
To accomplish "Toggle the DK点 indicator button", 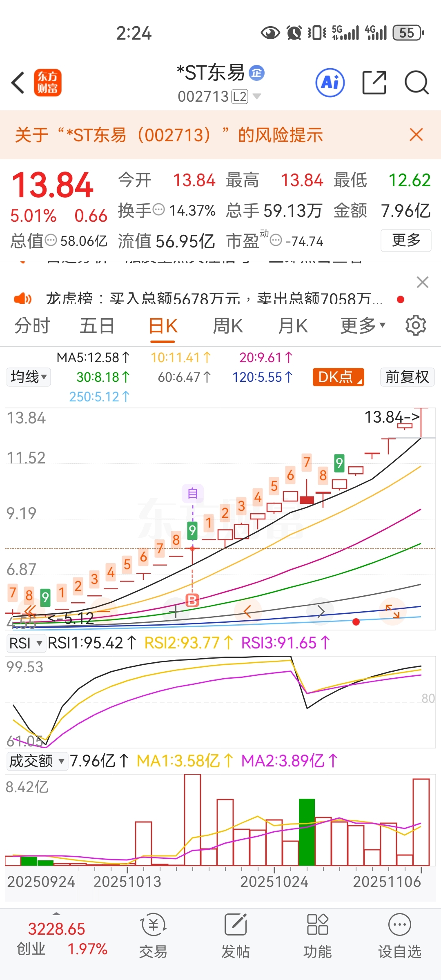I will pos(339,376).
